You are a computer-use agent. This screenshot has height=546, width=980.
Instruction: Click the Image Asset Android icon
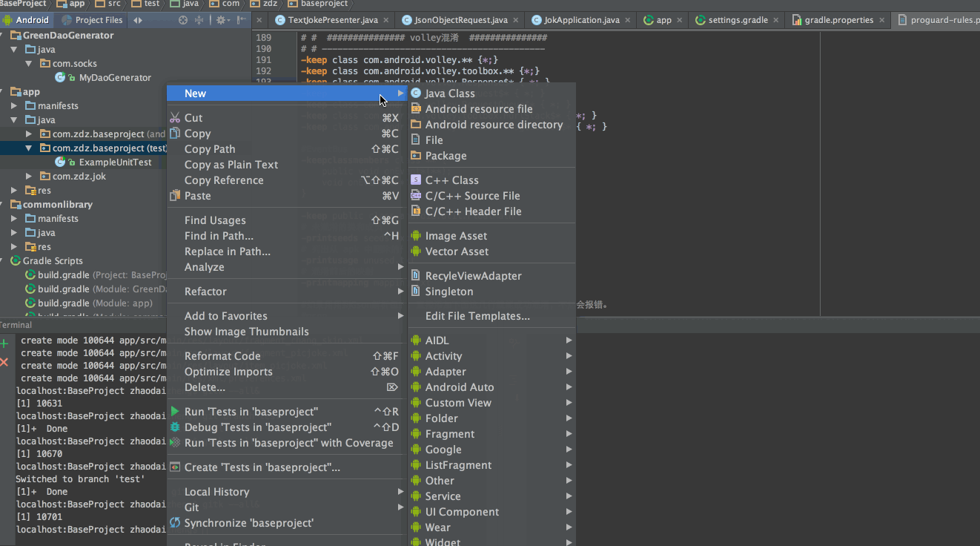click(416, 235)
